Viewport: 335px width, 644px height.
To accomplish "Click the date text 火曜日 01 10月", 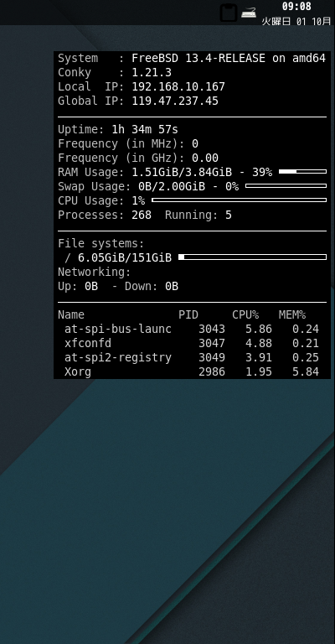I will [296, 21].
